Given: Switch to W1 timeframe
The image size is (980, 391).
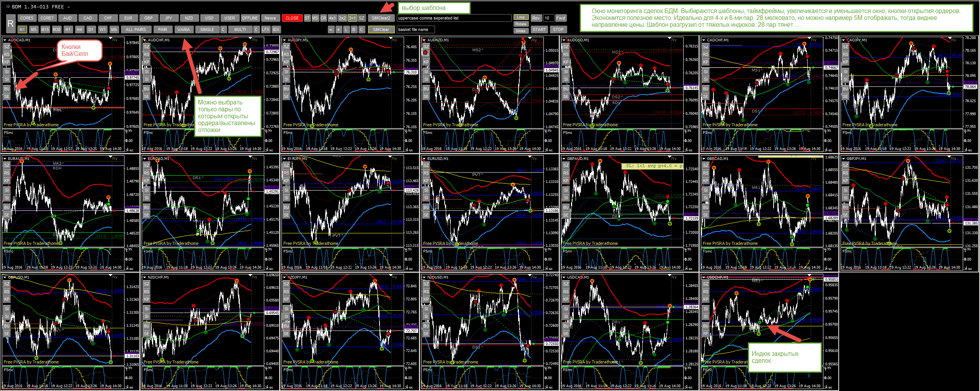Looking at the screenshot, I should click(102, 29).
